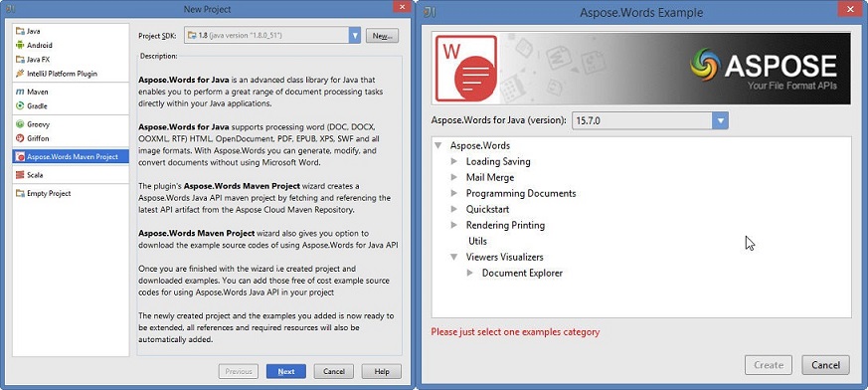868x390 pixels.
Task: Click the IntelliJ icon in New Project title bar
Action: 10,9
